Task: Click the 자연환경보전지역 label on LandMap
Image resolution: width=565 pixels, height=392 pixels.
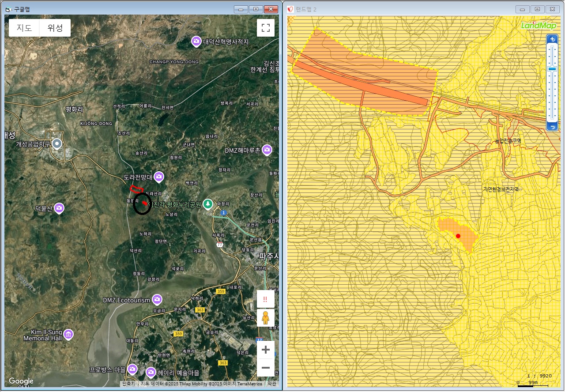Action: pos(501,189)
